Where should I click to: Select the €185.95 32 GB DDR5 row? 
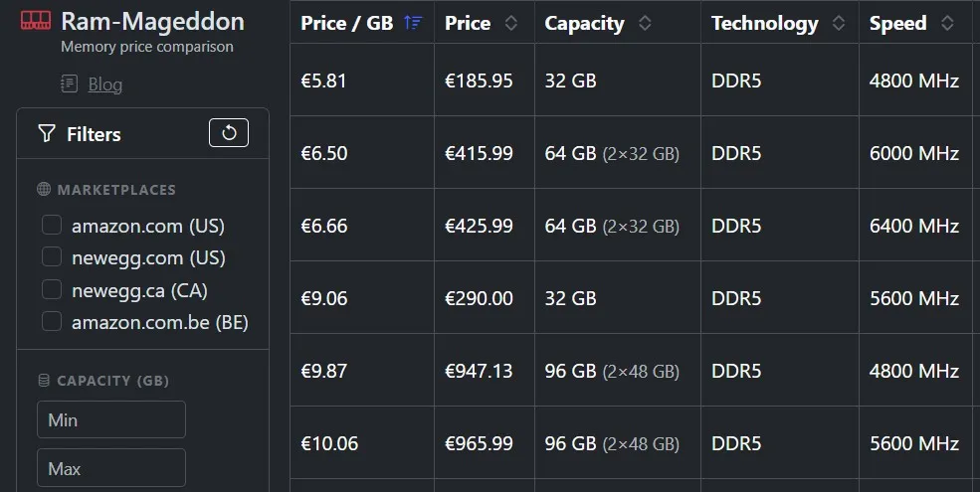pos(635,80)
